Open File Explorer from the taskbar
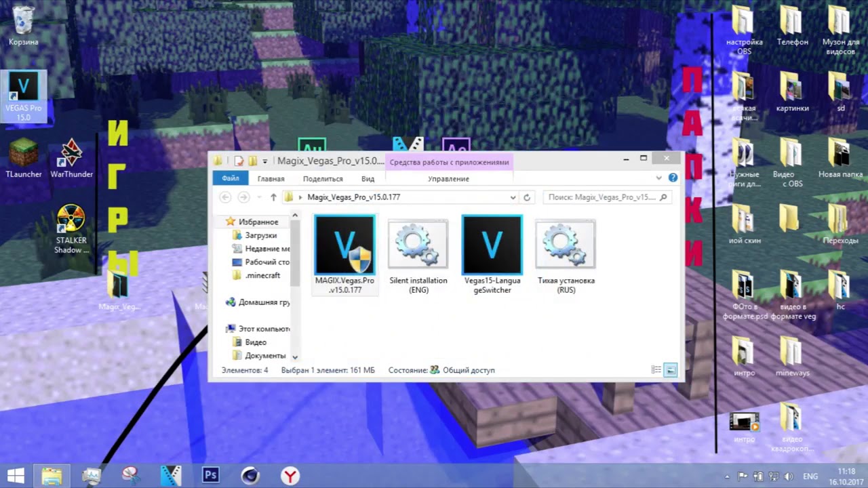Image resolution: width=868 pixels, height=488 pixels. [52, 476]
